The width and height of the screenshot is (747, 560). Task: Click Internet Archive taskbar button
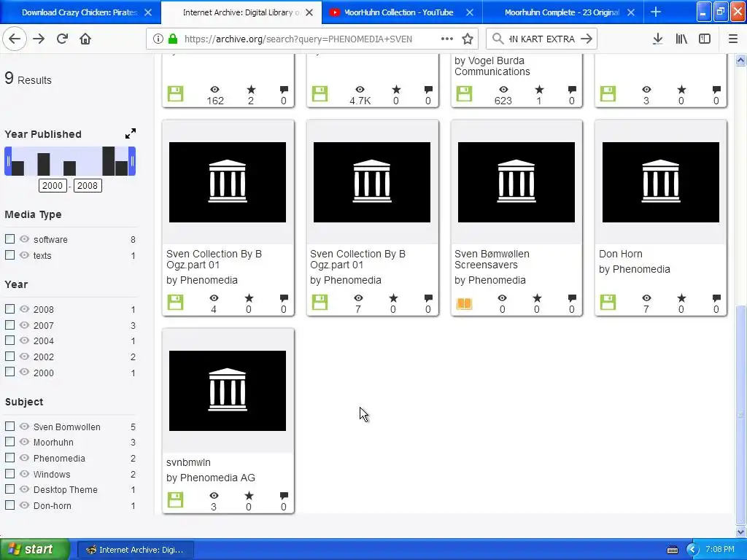pyautogui.click(x=136, y=550)
